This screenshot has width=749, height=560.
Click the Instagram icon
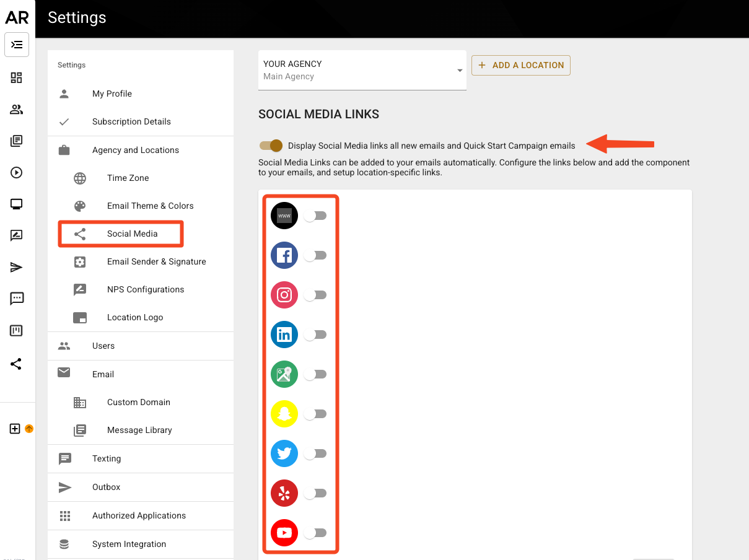[x=284, y=295]
